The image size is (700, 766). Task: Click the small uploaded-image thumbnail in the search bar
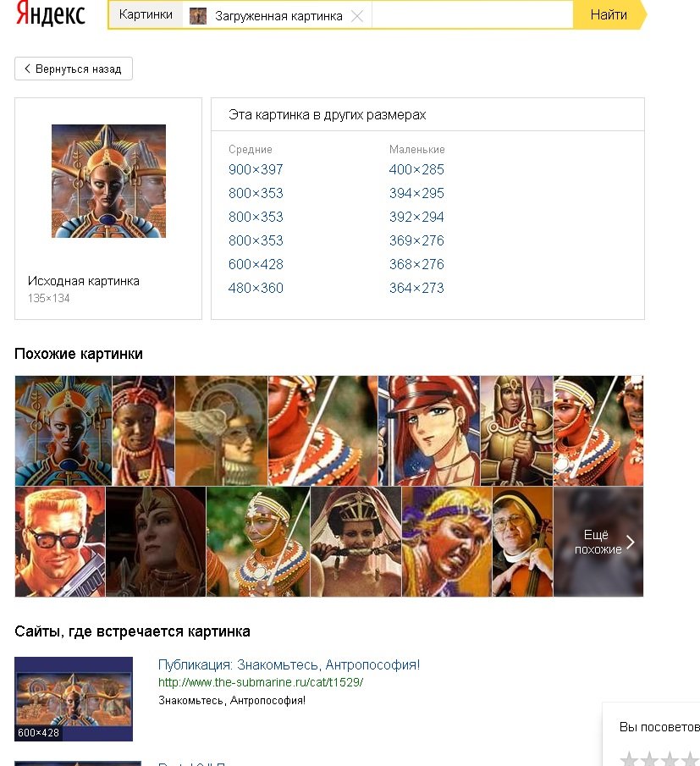tap(198, 16)
